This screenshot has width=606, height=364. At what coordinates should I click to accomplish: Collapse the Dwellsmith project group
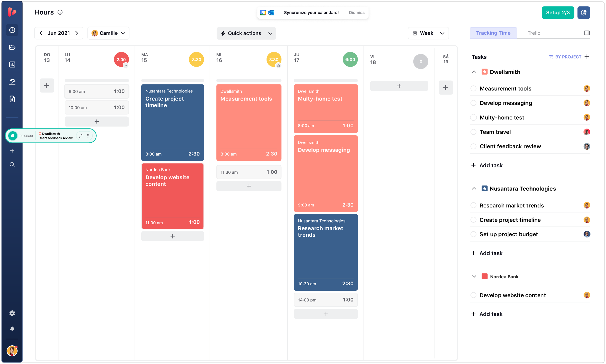(x=474, y=72)
